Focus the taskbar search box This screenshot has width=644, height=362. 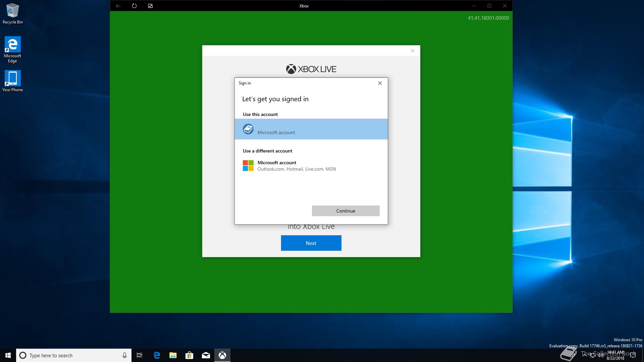pos(74,355)
